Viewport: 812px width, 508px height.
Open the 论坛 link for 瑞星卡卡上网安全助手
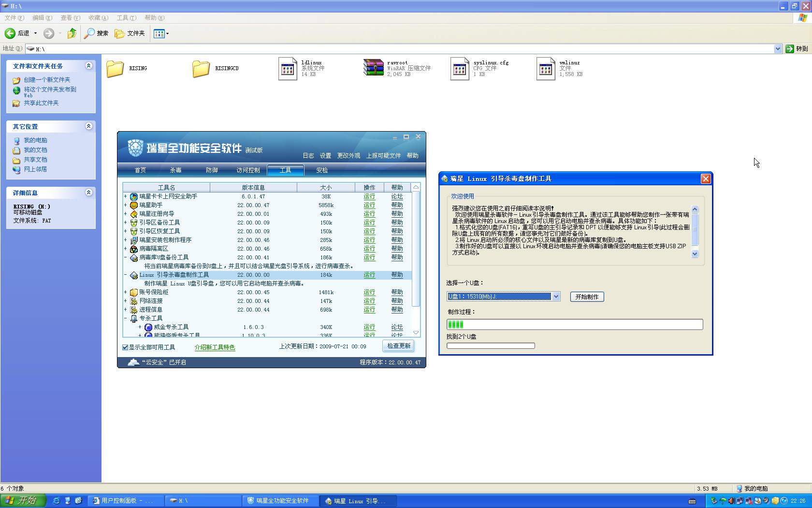[x=397, y=196]
